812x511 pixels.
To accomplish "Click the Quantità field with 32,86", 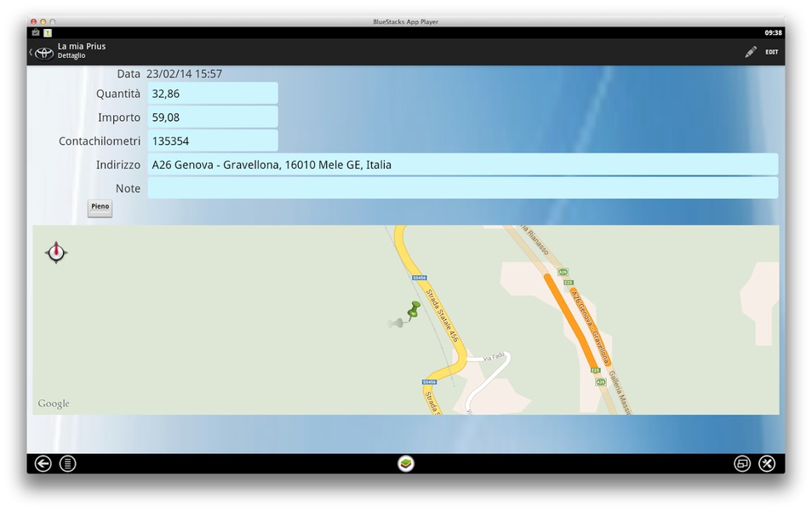I will pos(213,94).
